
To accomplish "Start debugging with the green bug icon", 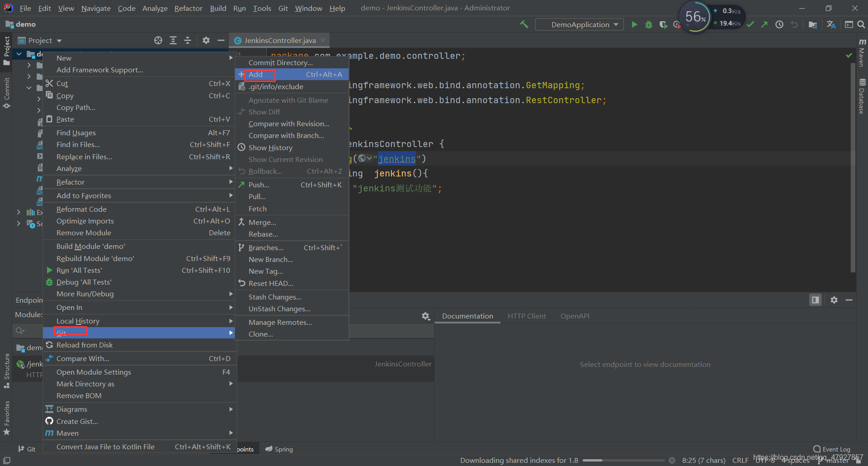I will click(649, 24).
